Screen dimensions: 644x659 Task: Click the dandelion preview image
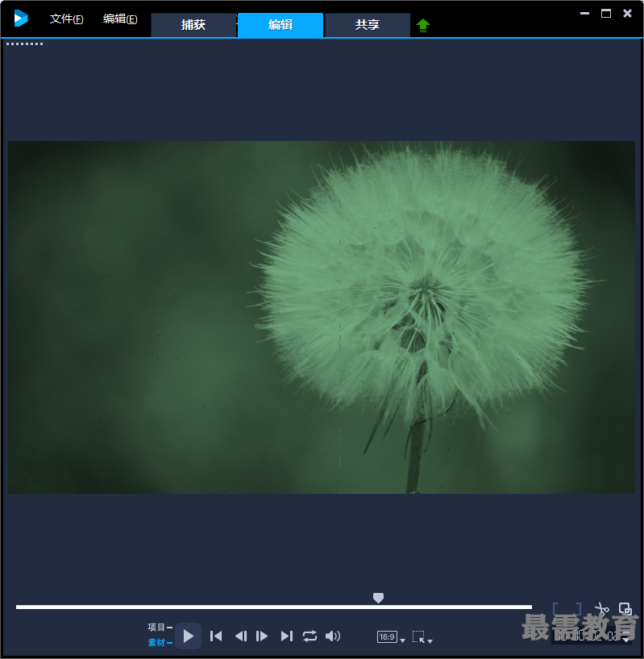point(322,317)
